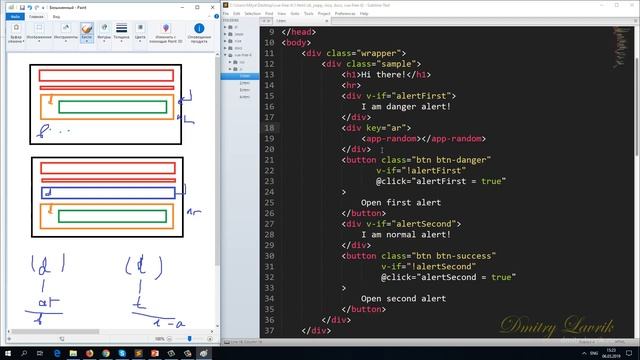Click the Paint zoom out minus button
The image size is (640, 360).
pyautogui.click(x=169, y=339)
